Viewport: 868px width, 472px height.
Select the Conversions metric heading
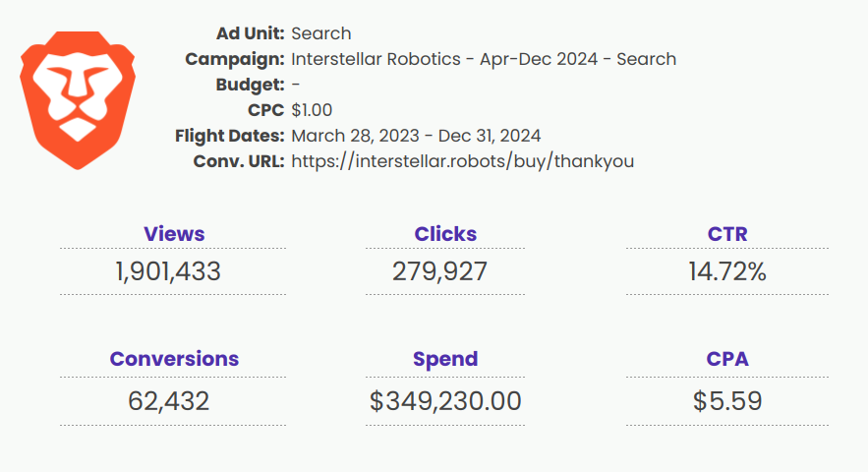pos(174,359)
